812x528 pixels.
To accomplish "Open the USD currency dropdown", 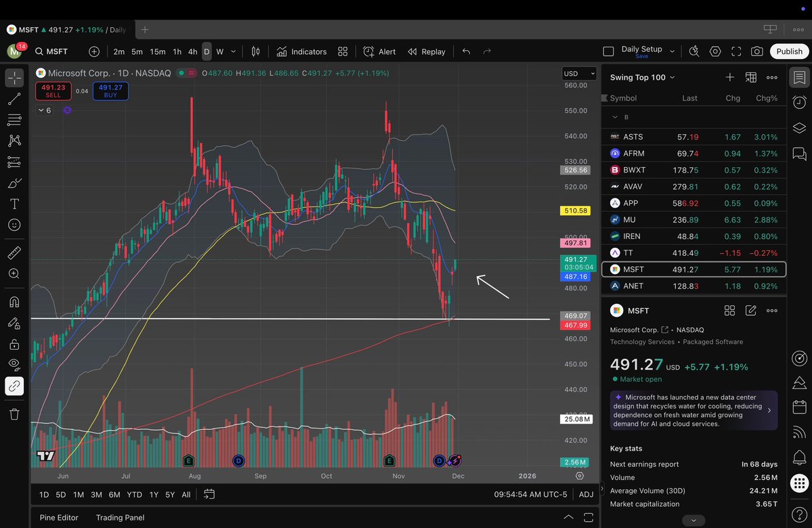I will (579, 73).
